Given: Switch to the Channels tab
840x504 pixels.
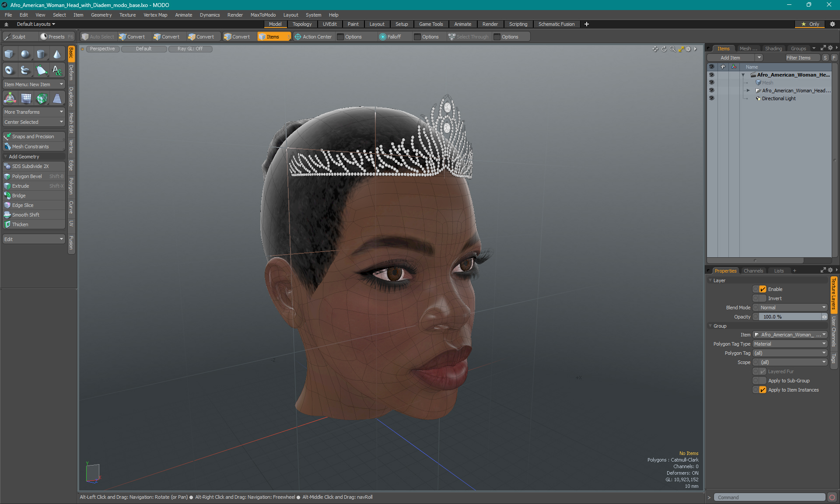Looking at the screenshot, I should 753,271.
